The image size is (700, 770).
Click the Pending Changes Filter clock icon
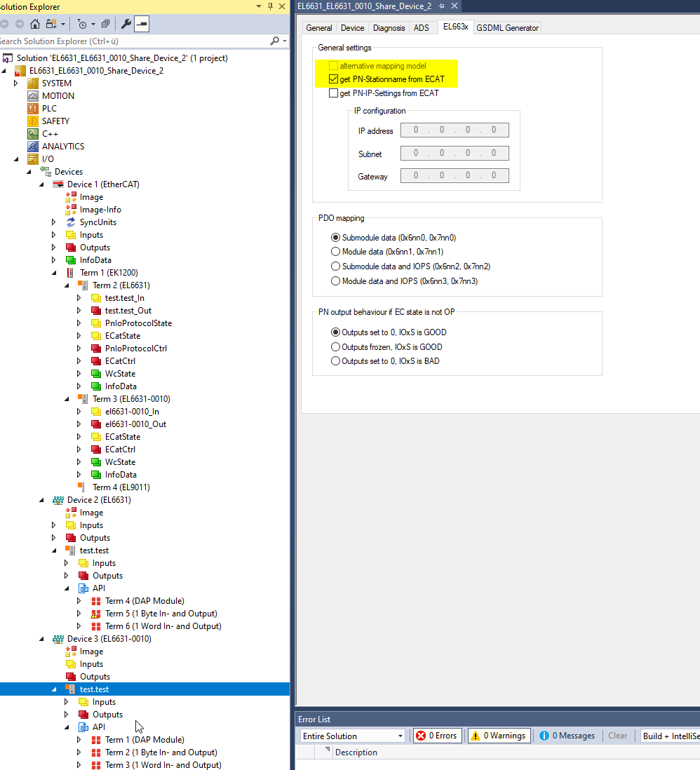[81, 24]
